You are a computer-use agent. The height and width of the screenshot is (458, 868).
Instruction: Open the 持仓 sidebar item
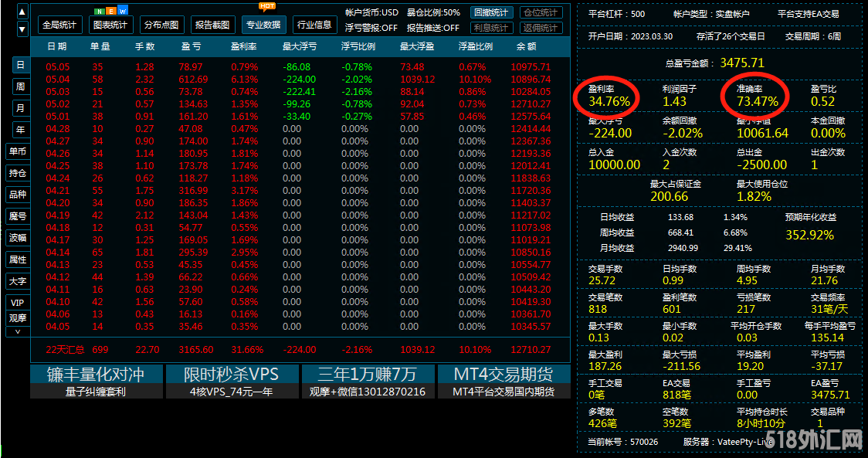(18, 173)
